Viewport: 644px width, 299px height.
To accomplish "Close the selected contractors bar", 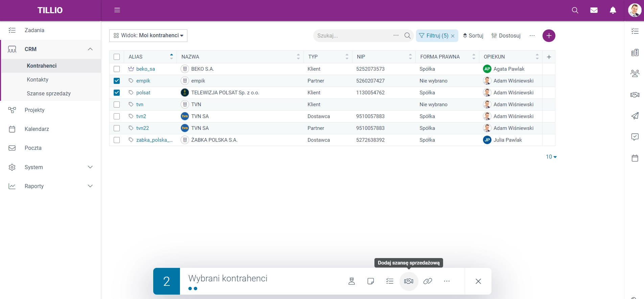I will coord(478,281).
